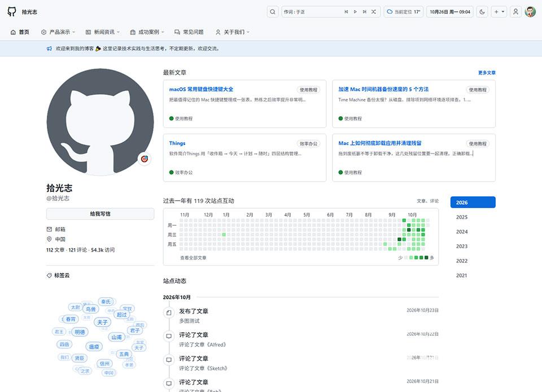Open the user avatar picture in the header
Screen dimensions: 542x392
530,12
